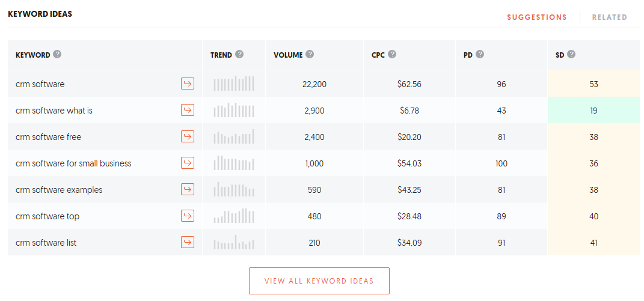The width and height of the screenshot is (644, 301).
Task: Click the CPC help question icon
Action: (x=392, y=54)
